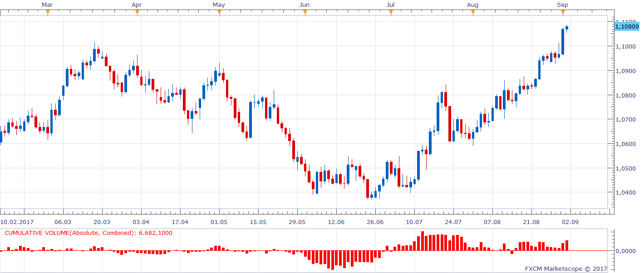Click the 1,0700 price axis label
This screenshot has height=273, width=644.
click(626, 120)
